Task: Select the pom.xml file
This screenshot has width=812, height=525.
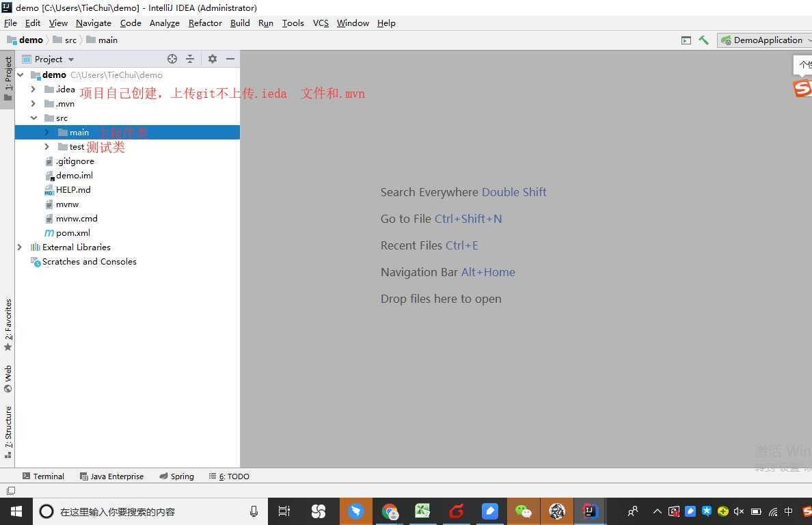Action: (72, 233)
